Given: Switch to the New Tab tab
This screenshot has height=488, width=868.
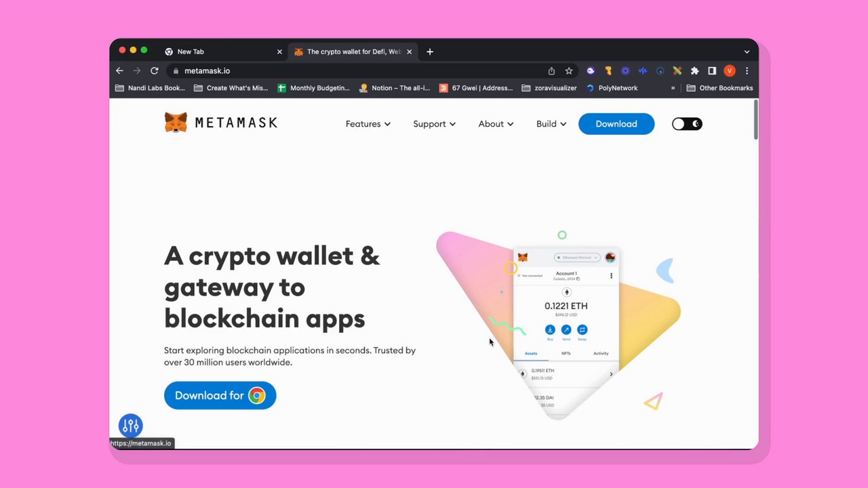Looking at the screenshot, I should [x=223, y=52].
